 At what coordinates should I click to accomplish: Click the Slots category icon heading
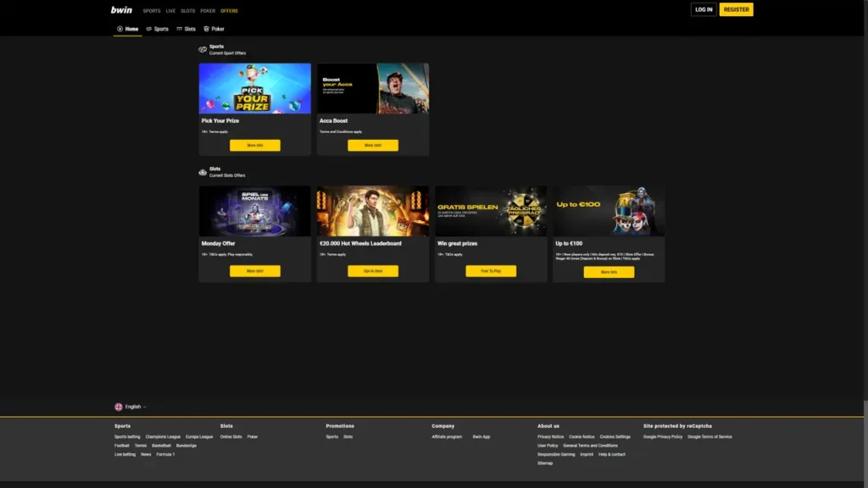203,172
